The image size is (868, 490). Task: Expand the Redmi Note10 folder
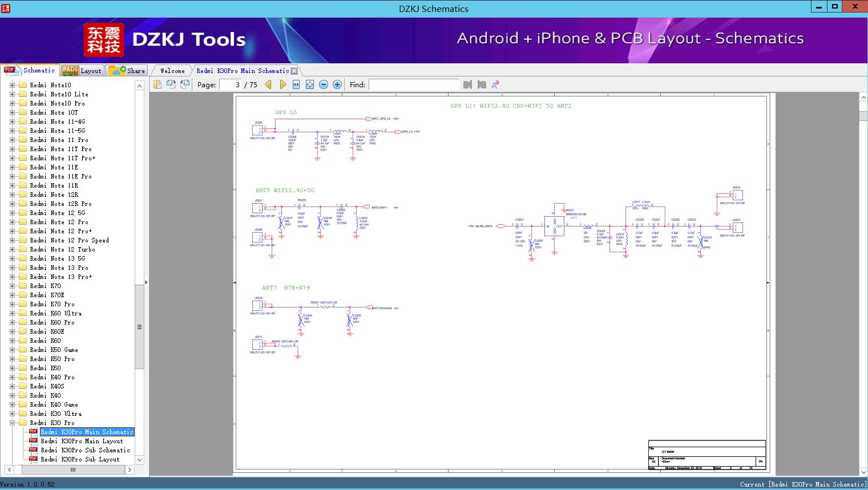[x=12, y=85]
